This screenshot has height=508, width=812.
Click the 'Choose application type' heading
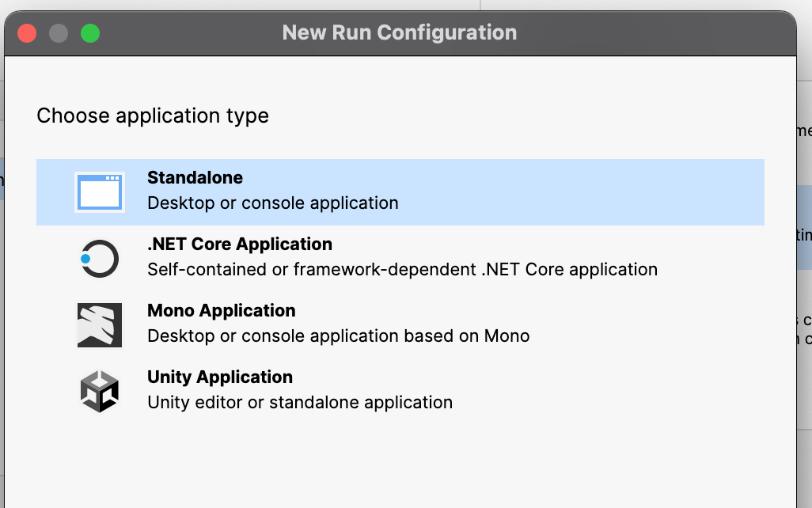pos(153,116)
